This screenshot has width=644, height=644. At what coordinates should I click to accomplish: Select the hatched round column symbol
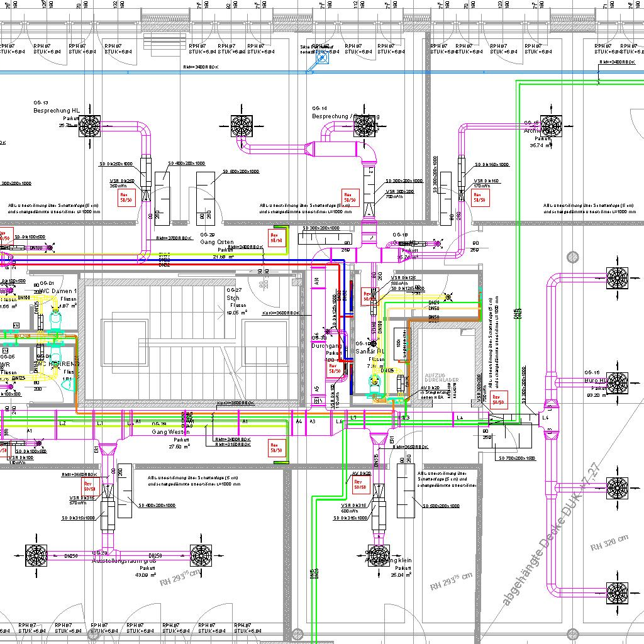[573, 257]
